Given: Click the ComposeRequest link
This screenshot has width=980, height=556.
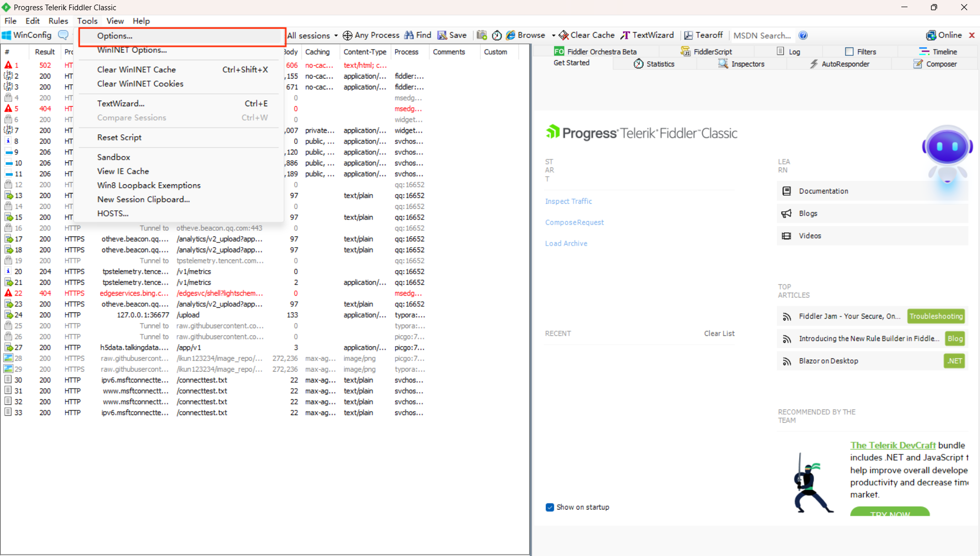Looking at the screenshot, I should tap(574, 223).
